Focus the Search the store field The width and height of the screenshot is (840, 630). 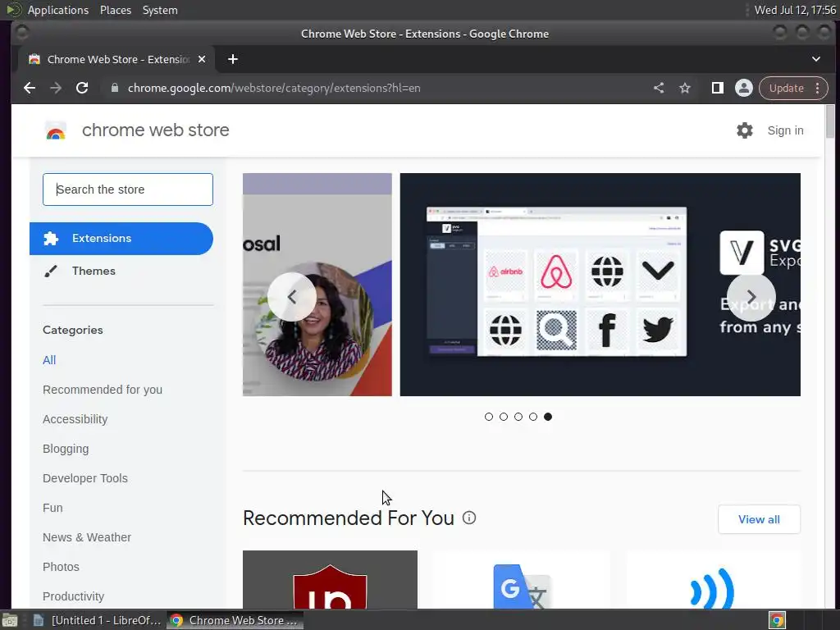(x=128, y=189)
